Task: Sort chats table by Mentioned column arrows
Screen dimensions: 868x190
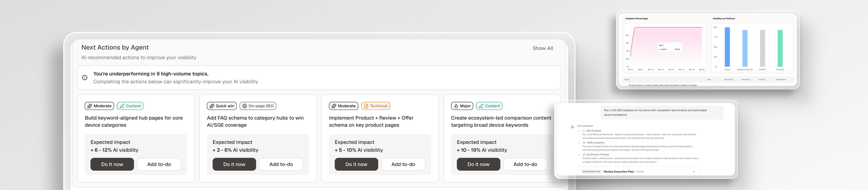Action: (x=735, y=80)
